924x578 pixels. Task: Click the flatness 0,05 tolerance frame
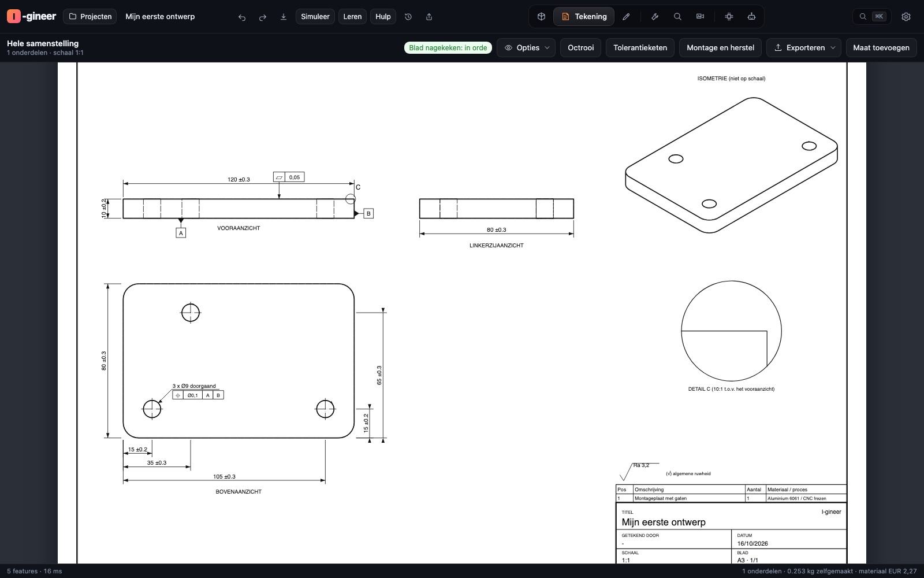tap(289, 177)
